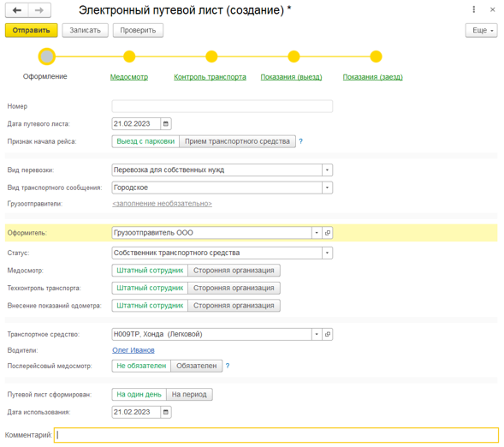
Task: Click the Показания (выезд) stage dot
Action: 294,57
